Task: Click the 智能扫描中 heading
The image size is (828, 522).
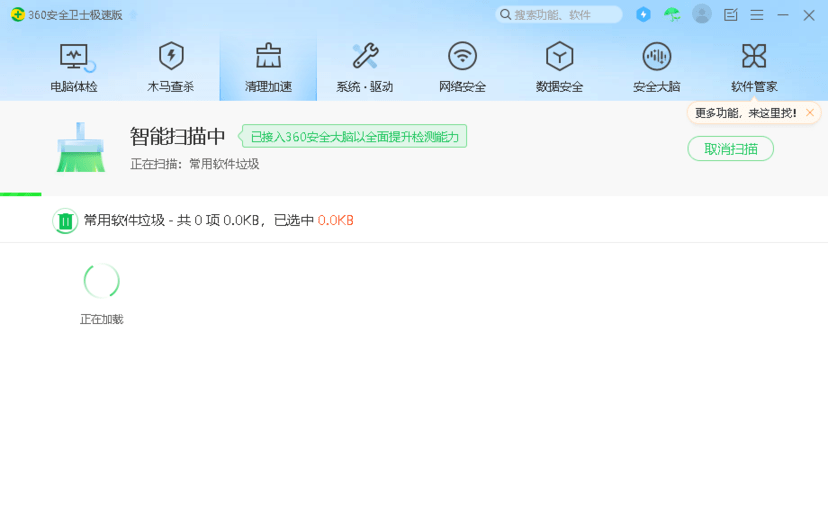Action: (x=177, y=136)
